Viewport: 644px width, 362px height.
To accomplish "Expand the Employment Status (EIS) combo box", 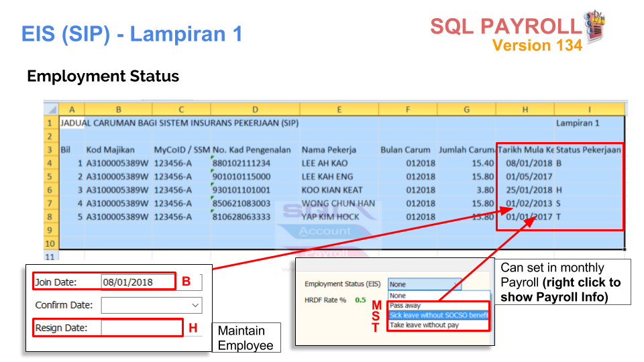I will (x=424, y=284).
